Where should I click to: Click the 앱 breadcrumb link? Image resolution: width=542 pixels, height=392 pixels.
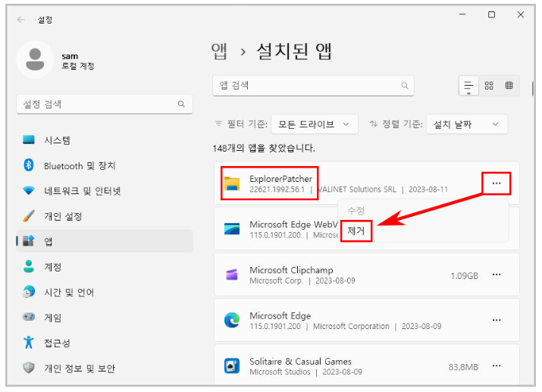pyautogui.click(x=219, y=52)
